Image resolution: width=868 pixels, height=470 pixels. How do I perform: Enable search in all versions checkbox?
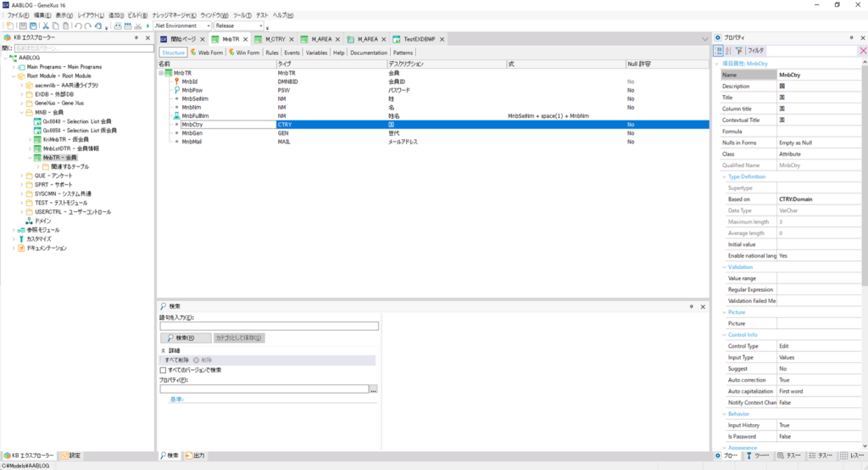[164, 370]
